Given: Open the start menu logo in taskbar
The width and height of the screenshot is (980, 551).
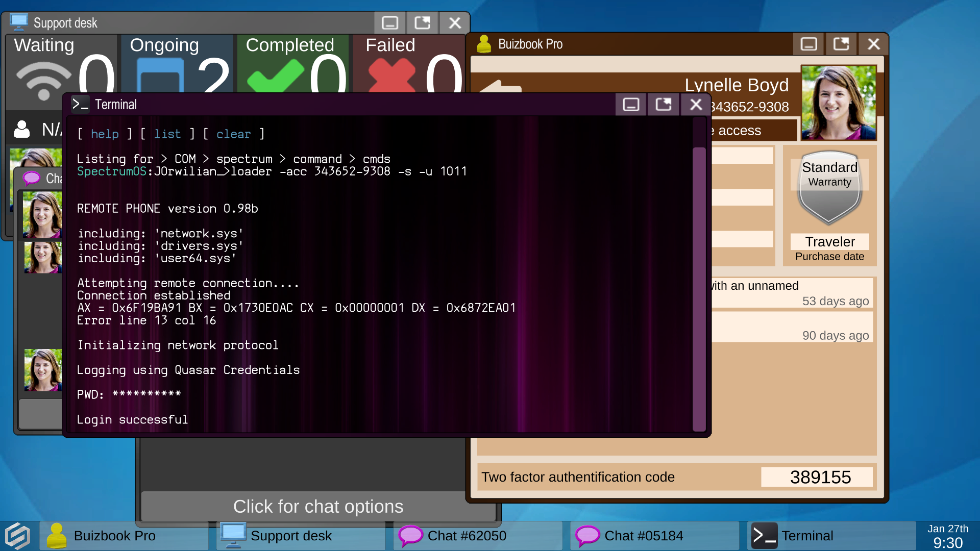Looking at the screenshot, I should [x=18, y=536].
